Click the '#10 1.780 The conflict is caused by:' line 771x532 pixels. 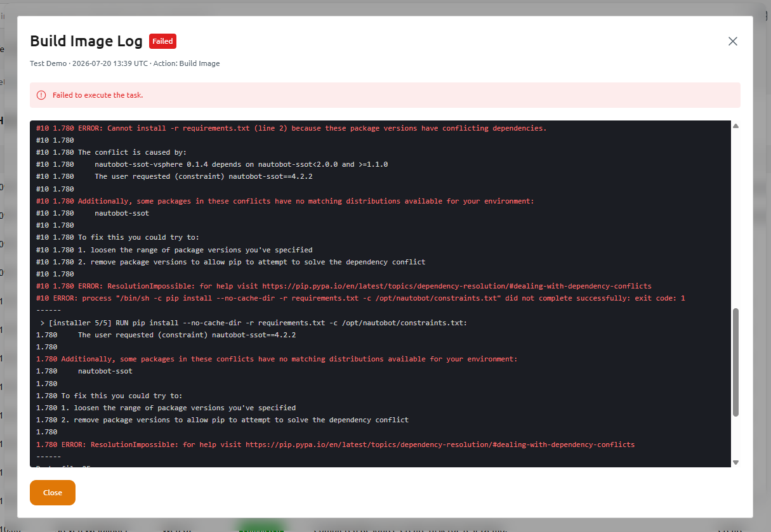pos(112,152)
